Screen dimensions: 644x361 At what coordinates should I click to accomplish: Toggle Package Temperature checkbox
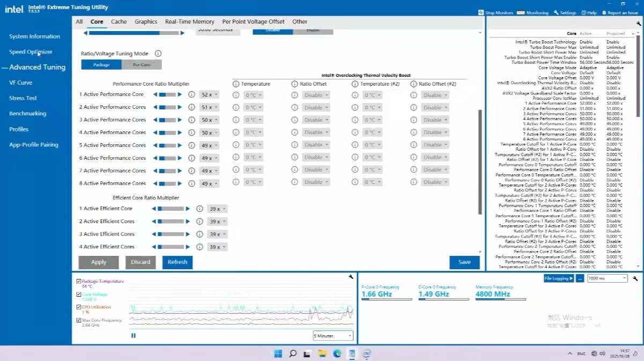pos(79,281)
